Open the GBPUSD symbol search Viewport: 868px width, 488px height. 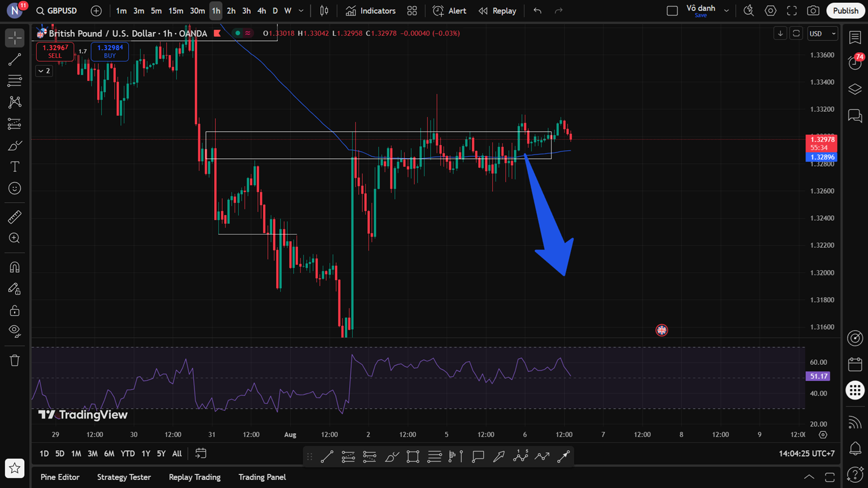57,11
